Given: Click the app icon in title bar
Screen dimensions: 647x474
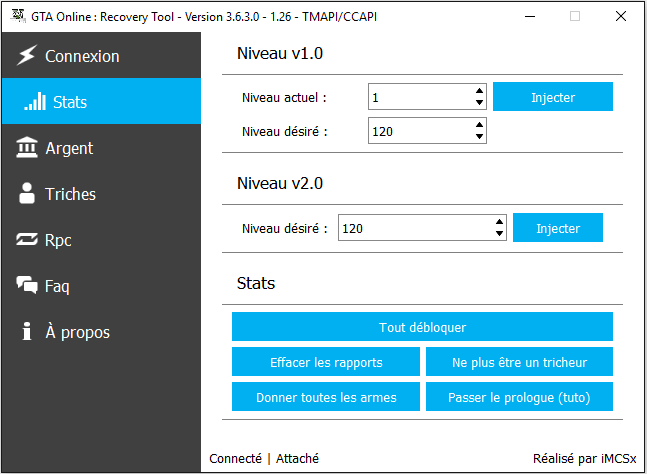Looking at the screenshot, I should (18, 16).
